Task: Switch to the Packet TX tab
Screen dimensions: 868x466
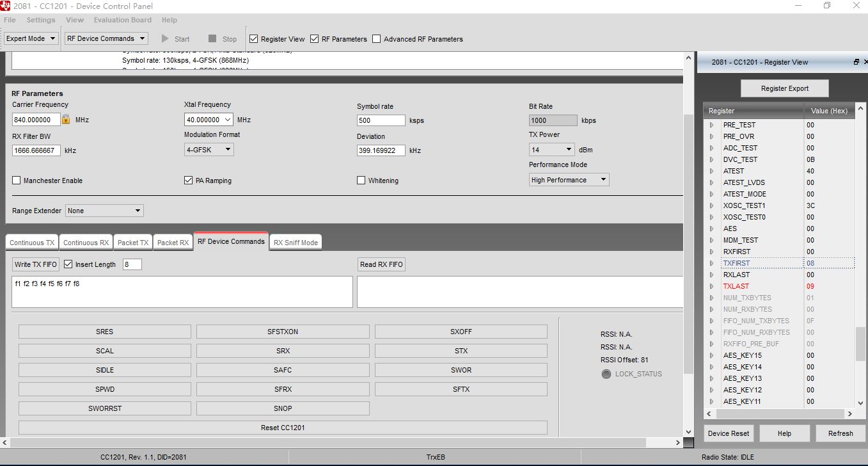Action: [133, 243]
